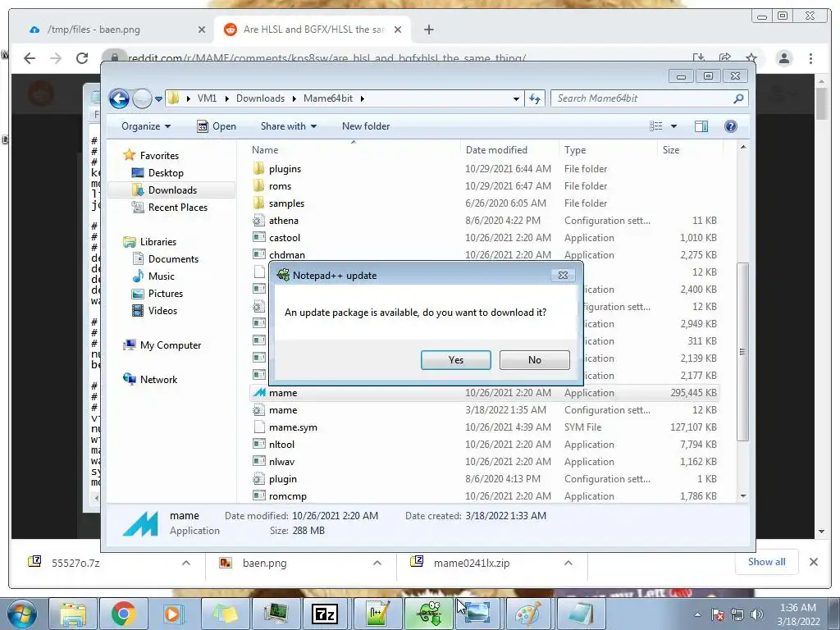
Task: Show hidden system tray icons
Action: click(x=697, y=614)
